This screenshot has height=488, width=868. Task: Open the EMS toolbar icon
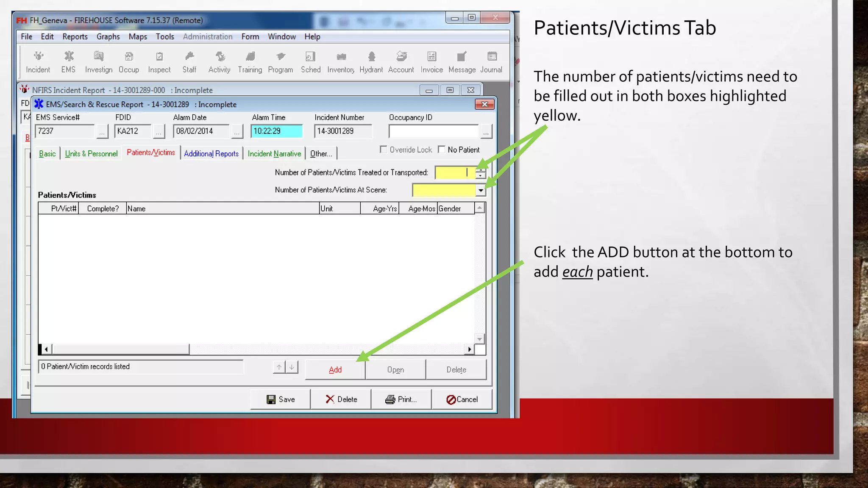(68, 62)
